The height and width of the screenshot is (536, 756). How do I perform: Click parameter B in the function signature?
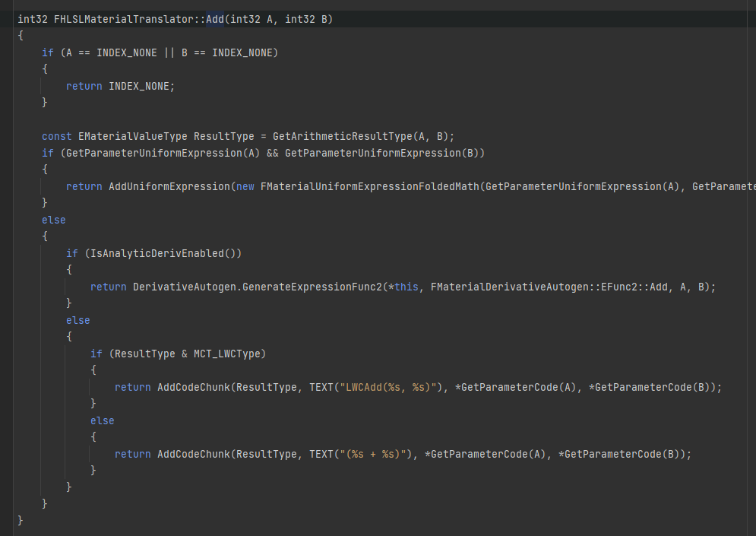point(327,19)
